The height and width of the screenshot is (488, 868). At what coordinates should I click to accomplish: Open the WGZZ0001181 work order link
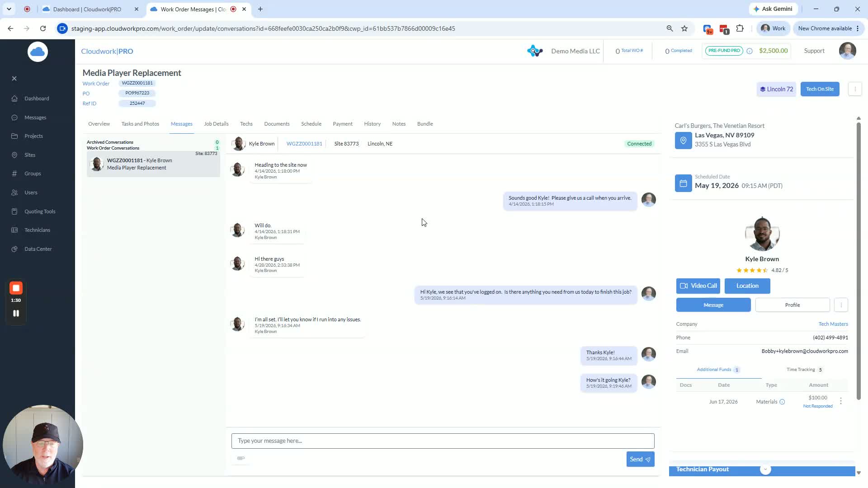coord(304,144)
